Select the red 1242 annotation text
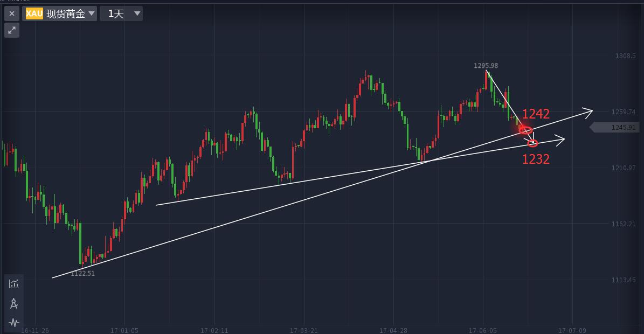The image size is (644, 334). (x=536, y=114)
